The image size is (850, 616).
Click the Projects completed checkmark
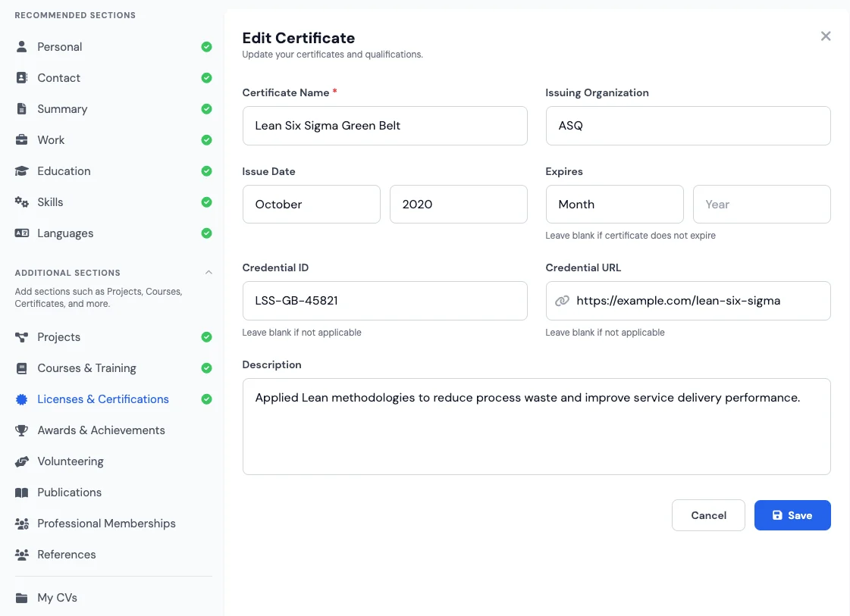(206, 337)
